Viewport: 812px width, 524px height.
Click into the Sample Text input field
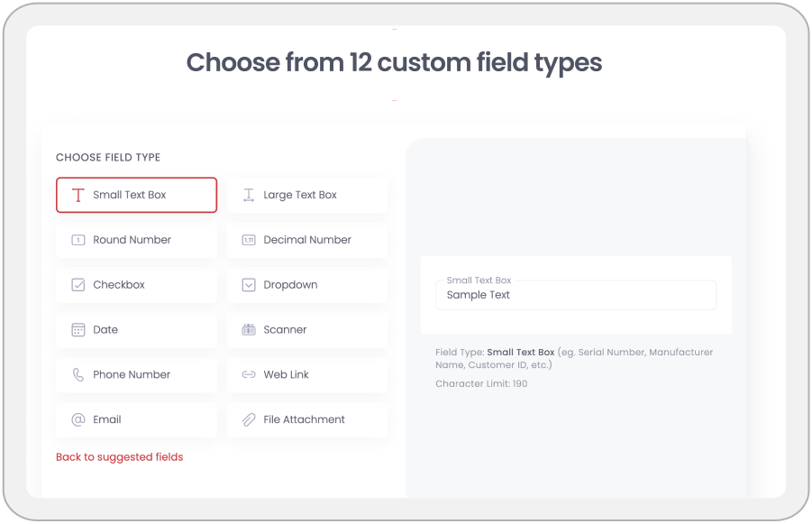point(575,296)
